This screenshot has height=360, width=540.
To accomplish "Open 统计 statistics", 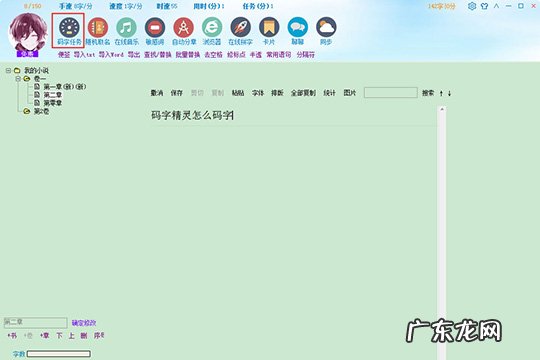I will pyautogui.click(x=329, y=93).
